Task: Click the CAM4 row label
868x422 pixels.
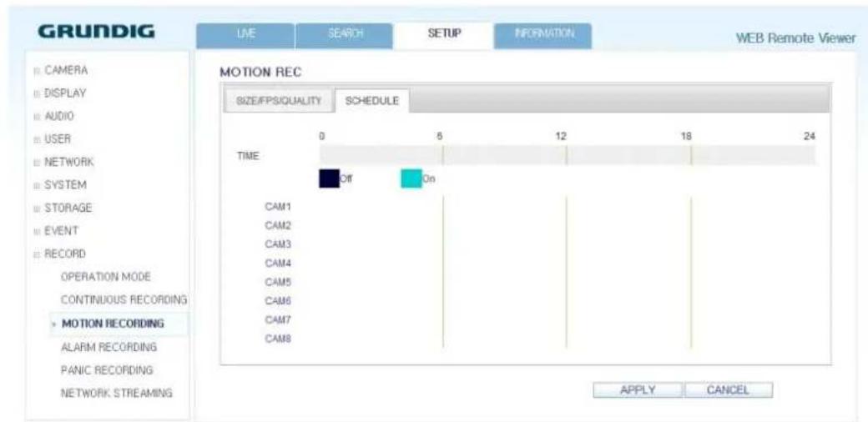Action: (279, 264)
